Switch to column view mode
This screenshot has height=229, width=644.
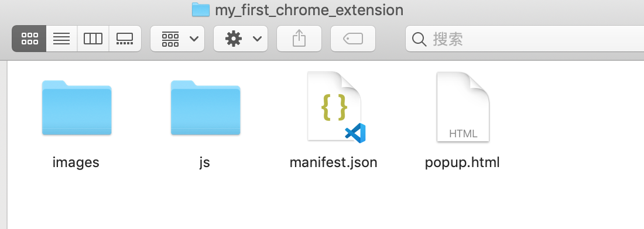click(93, 39)
